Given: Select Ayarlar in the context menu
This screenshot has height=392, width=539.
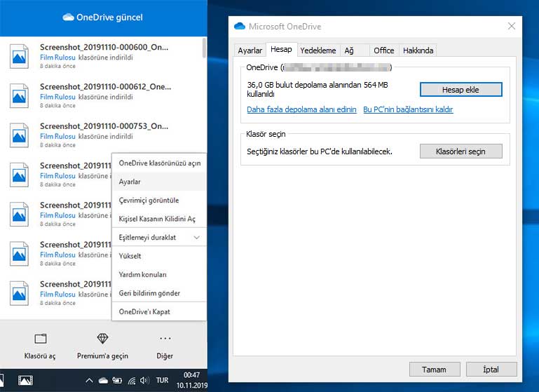Looking at the screenshot, I should pos(160,182).
